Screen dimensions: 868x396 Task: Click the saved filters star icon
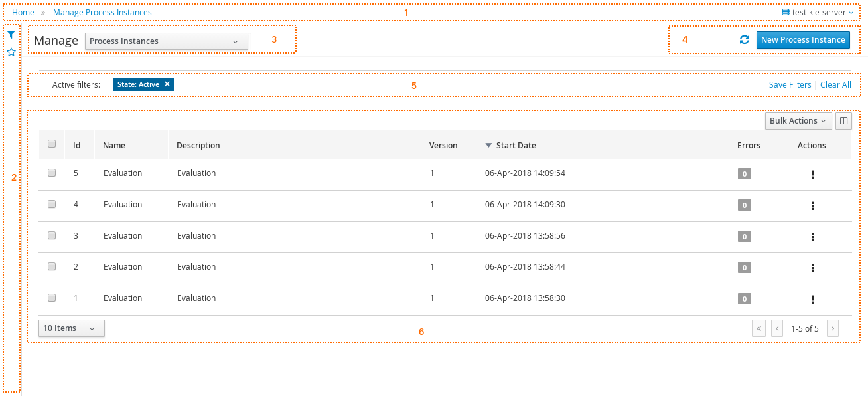[x=11, y=52]
